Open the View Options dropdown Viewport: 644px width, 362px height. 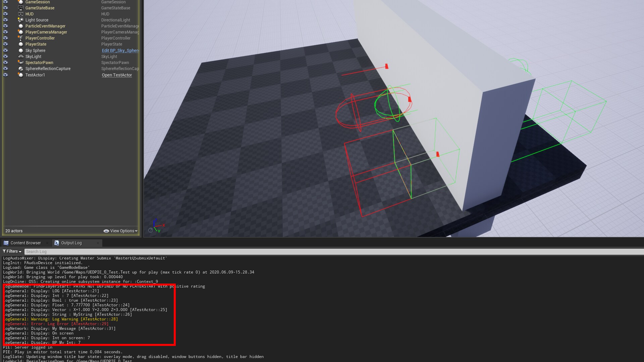click(x=120, y=231)
